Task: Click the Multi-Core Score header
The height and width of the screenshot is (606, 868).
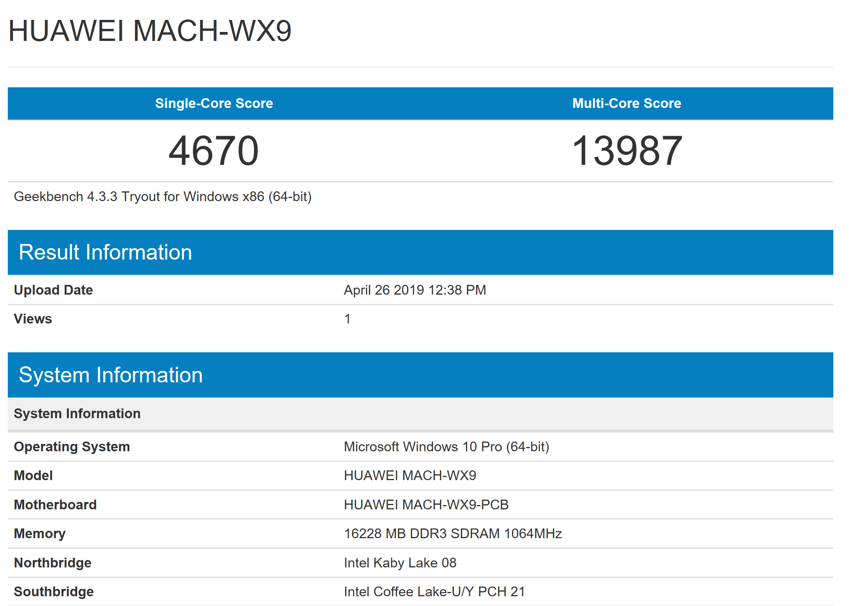Action: pyautogui.click(x=626, y=103)
